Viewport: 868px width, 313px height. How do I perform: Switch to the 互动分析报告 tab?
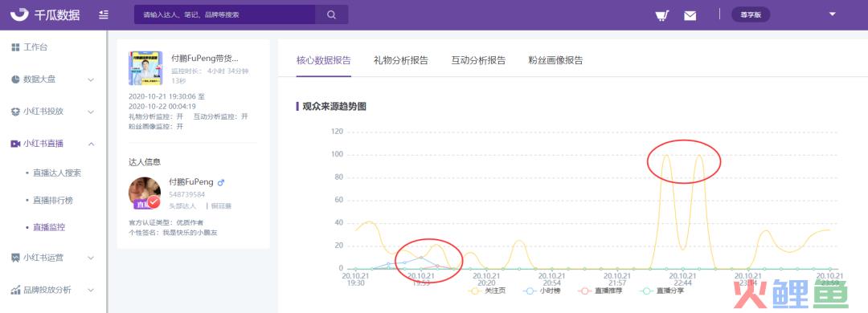[478, 60]
